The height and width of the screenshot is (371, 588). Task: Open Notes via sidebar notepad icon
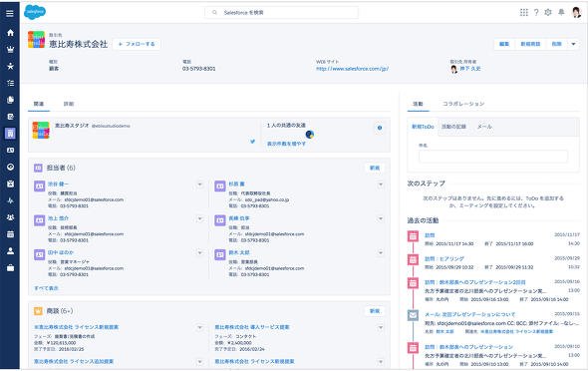click(x=10, y=117)
